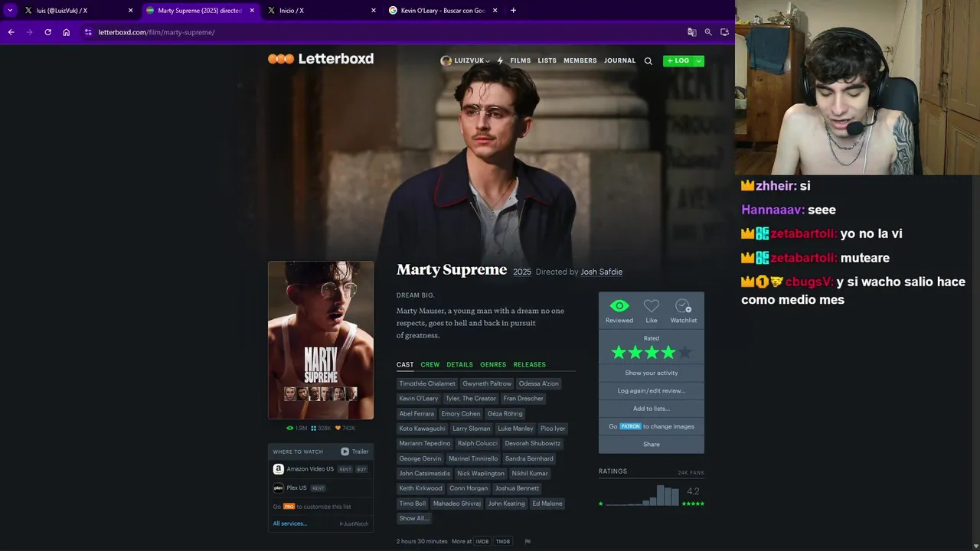The height and width of the screenshot is (551, 980).
Task: Click the PATRON badge link
Action: coord(630,426)
